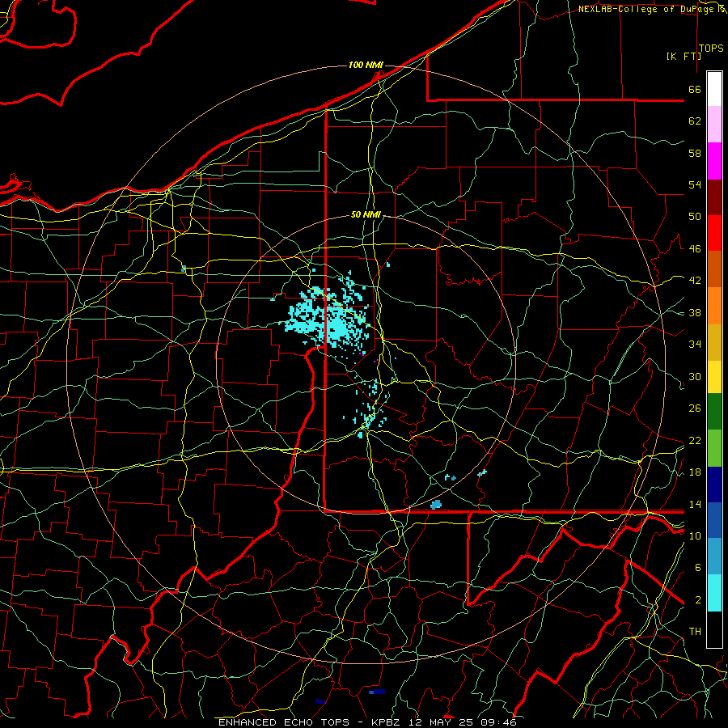The width and height of the screenshot is (728, 728).
Task: Click the magenta 58 K FT legend swatch
Action: [x=714, y=161]
